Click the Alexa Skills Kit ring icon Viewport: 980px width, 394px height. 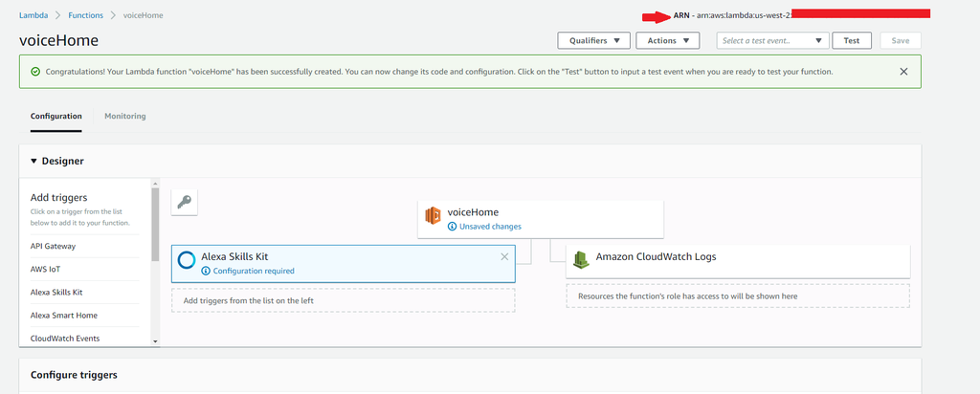point(188,261)
